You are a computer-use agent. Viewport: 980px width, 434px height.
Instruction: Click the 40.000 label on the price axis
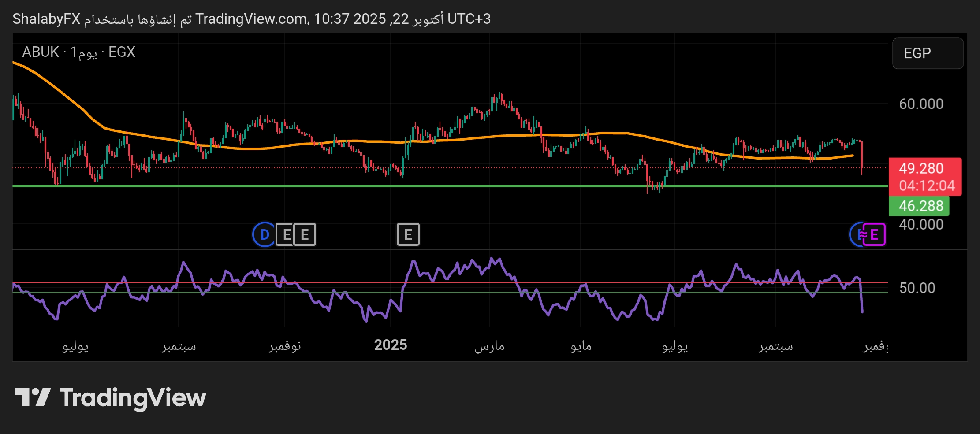(921, 225)
